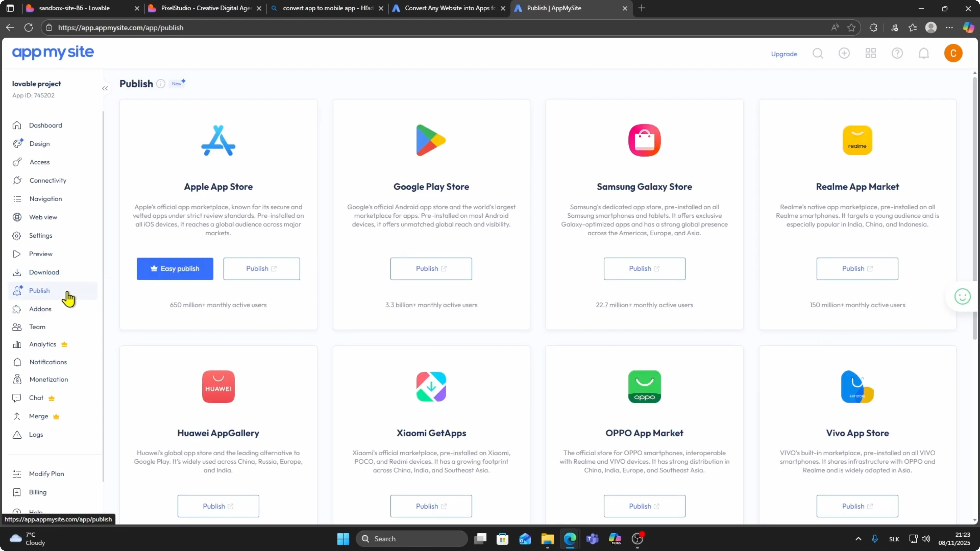Image resolution: width=980 pixels, height=551 pixels.
Task: Click the Apple App Store logo
Action: [218, 140]
